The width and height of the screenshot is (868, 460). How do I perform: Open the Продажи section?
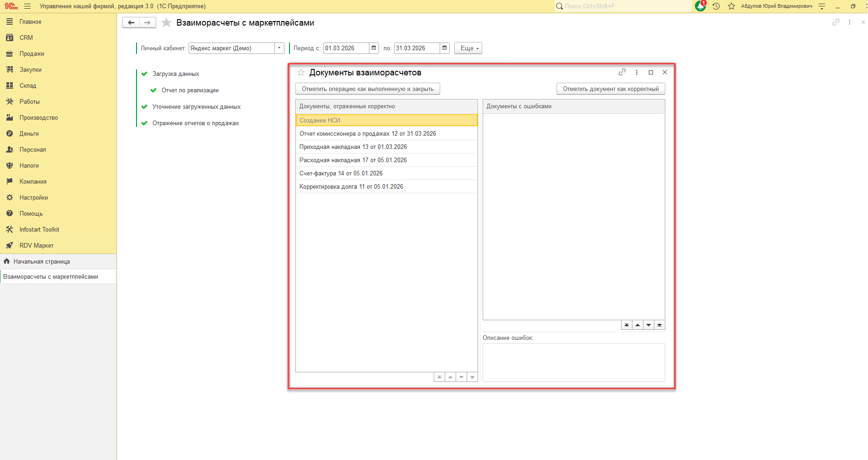(32, 53)
